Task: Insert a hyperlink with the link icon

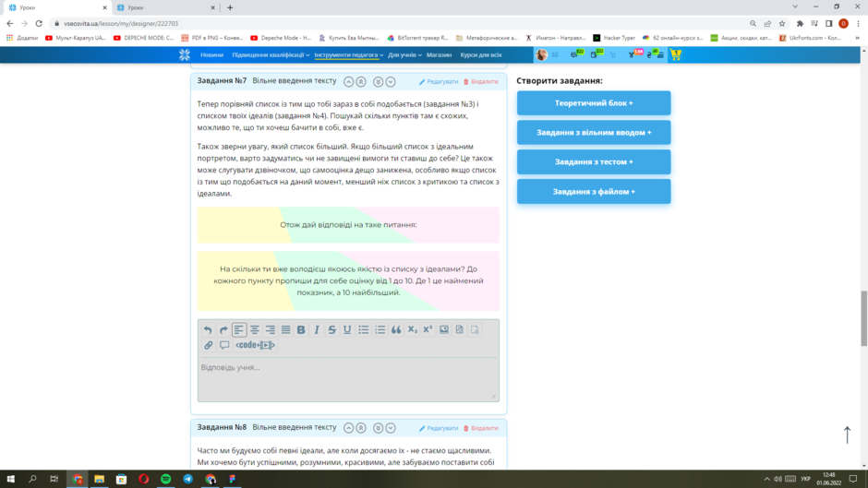Action: [x=208, y=346]
